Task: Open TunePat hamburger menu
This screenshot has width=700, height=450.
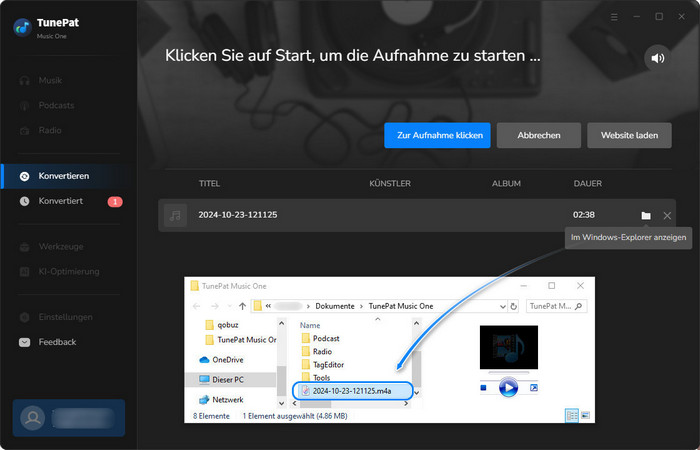Action: pos(614,17)
